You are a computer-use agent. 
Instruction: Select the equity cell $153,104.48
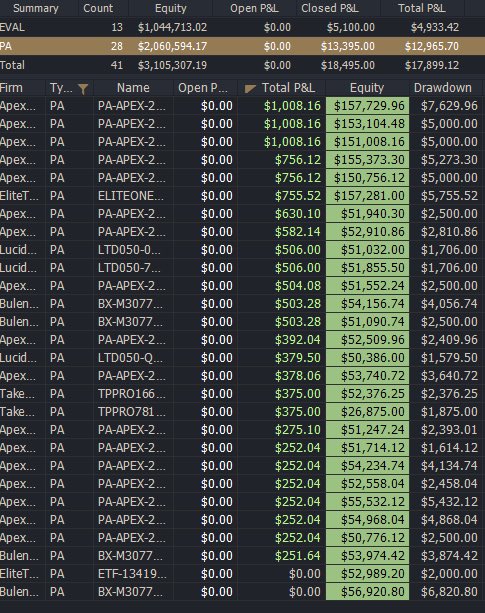click(367, 124)
